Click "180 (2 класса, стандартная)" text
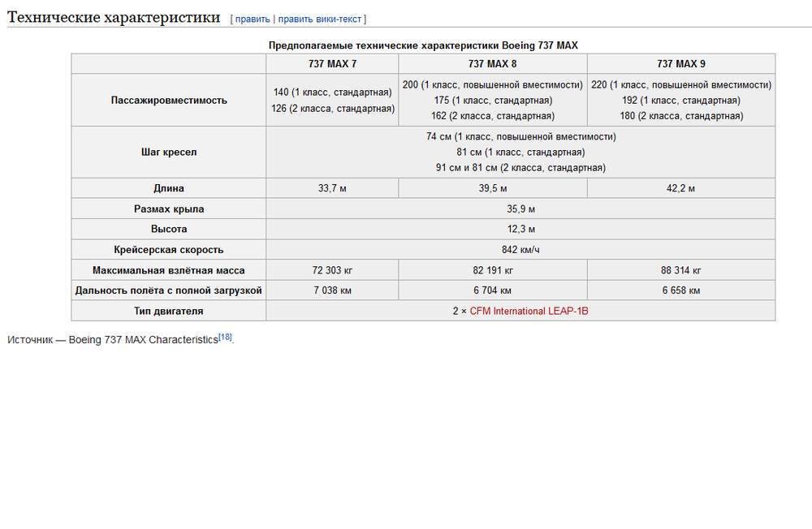This screenshot has height=529, width=812. tap(681, 116)
